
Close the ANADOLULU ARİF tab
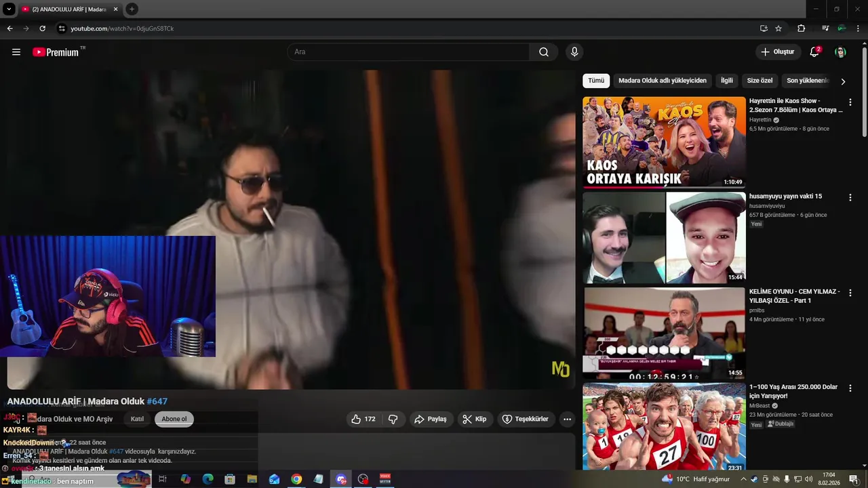click(x=115, y=9)
